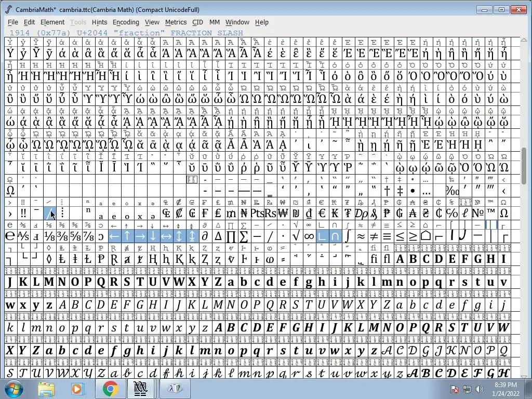
Task: Select the partial differential ∂ glyph
Action: coord(205,236)
